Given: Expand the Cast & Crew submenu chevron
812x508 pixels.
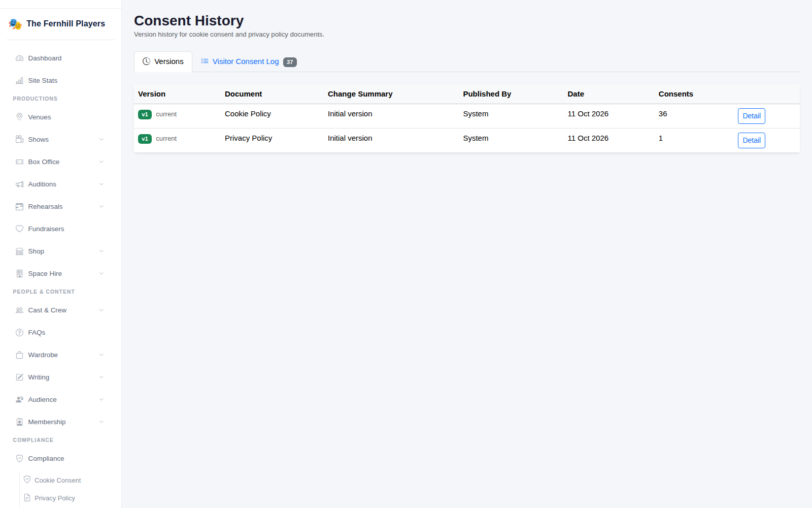Looking at the screenshot, I should coord(101,310).
